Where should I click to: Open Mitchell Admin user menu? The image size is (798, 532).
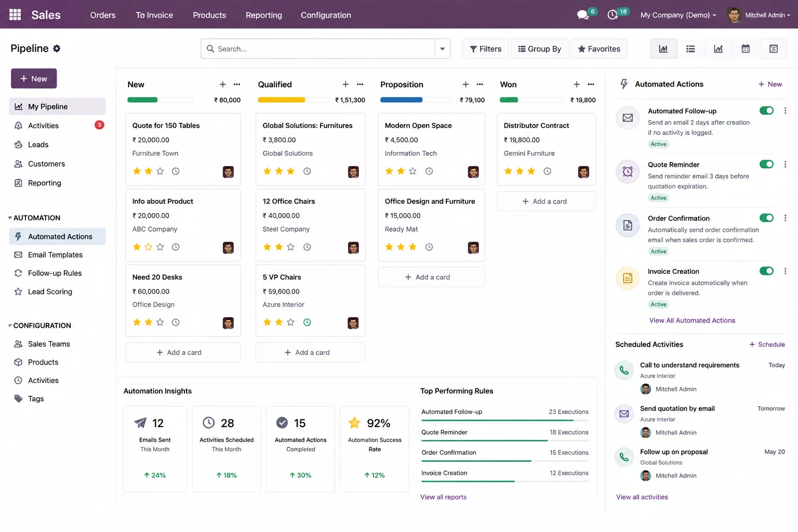click(759, 15)
